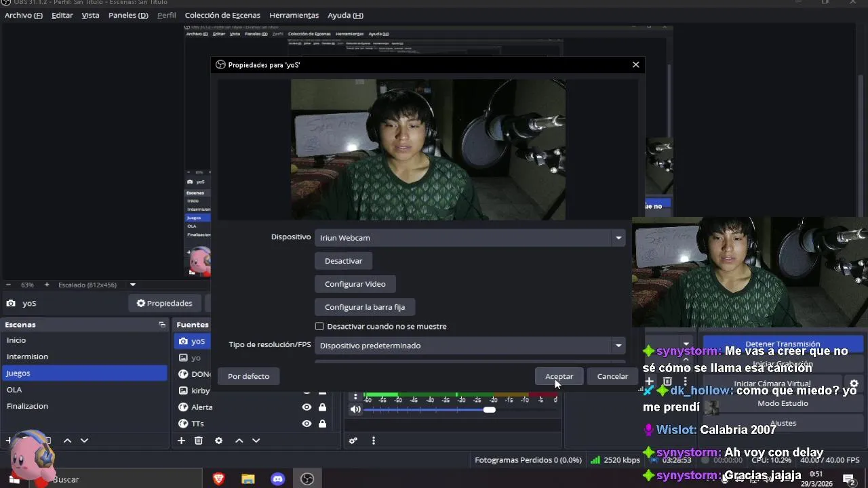Screen dimensions: 868x488
Task: Dismiss the dialog with Cancelar
Action: 612,376
